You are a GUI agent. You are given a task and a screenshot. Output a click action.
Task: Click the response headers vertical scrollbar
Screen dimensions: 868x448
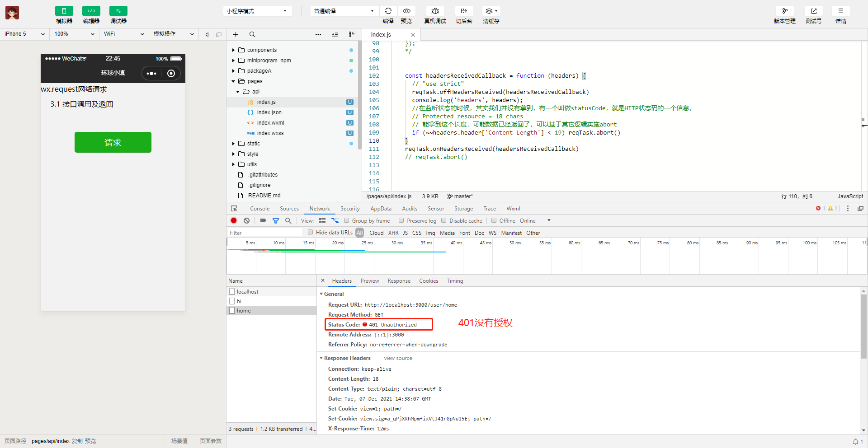[x=863, y=327]
